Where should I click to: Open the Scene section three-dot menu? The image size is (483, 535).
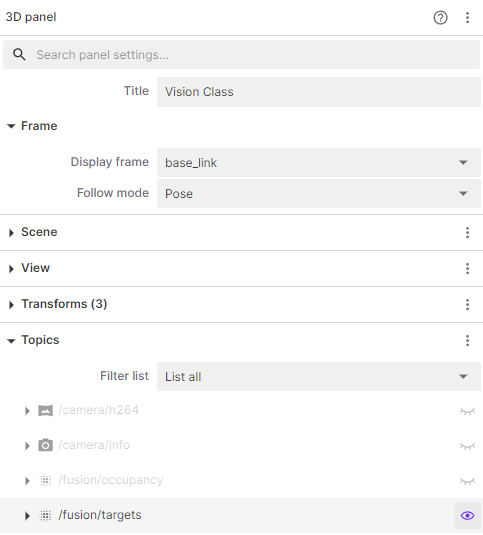click(x=467, y=232)
